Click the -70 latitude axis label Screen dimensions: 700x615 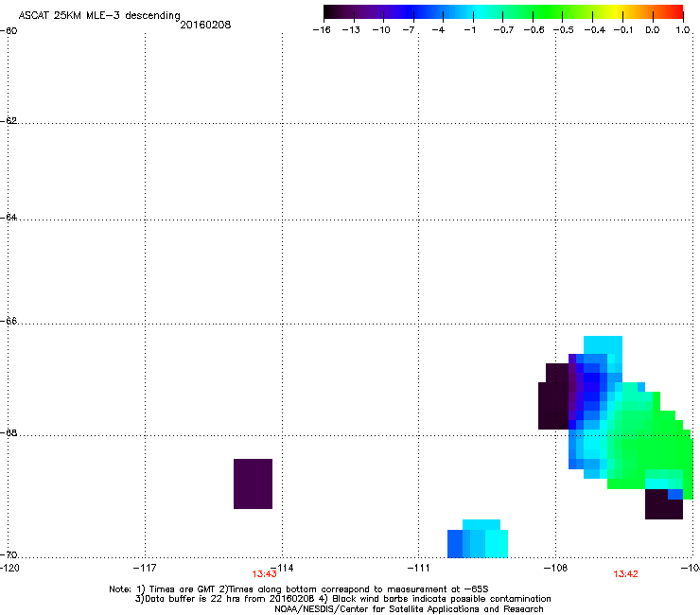[x=9, y=554]
